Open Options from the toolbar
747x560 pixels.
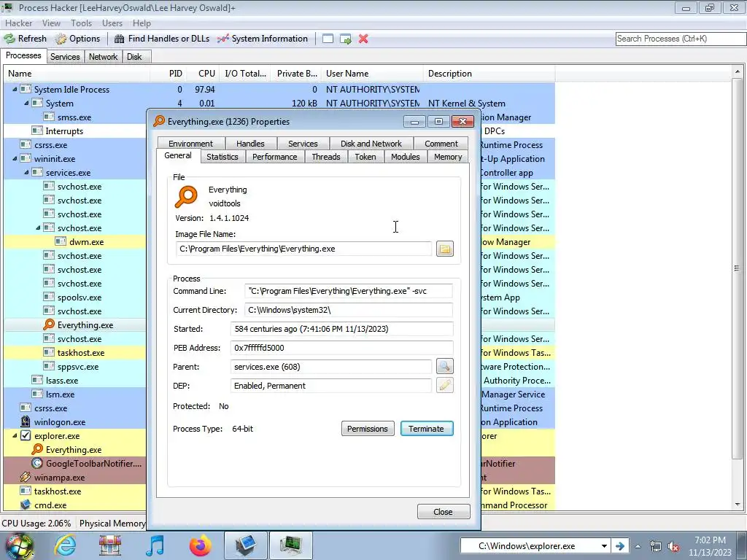77,39
